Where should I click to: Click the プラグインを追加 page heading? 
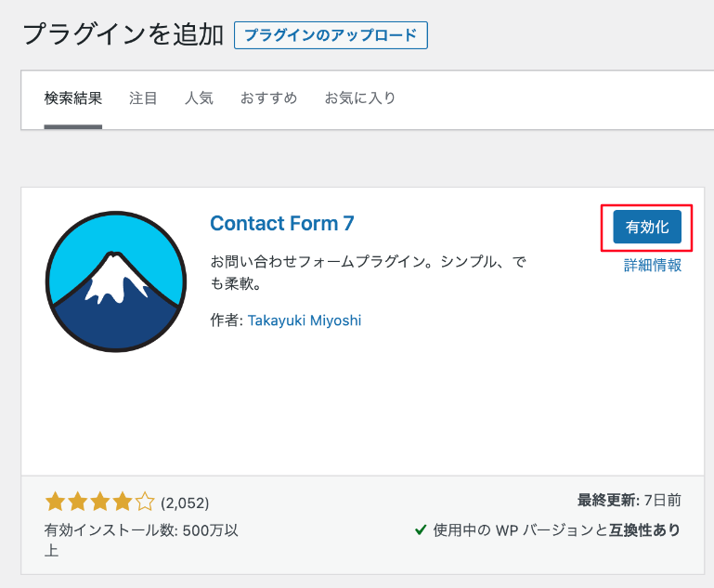click(x=122, y=35)
